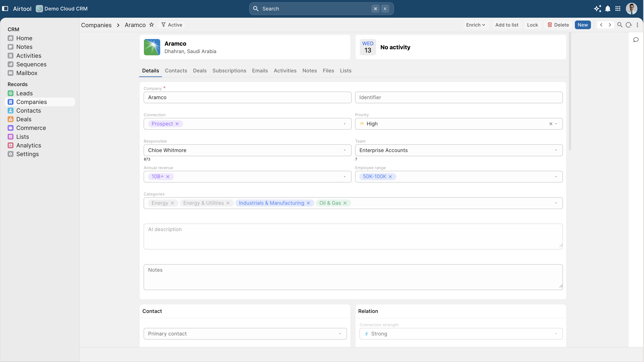This screenshot has height=362, width=644.
Task: Expand the Employee range dropdown arrow
Action: pyautogui.click(x=556, y=177)
